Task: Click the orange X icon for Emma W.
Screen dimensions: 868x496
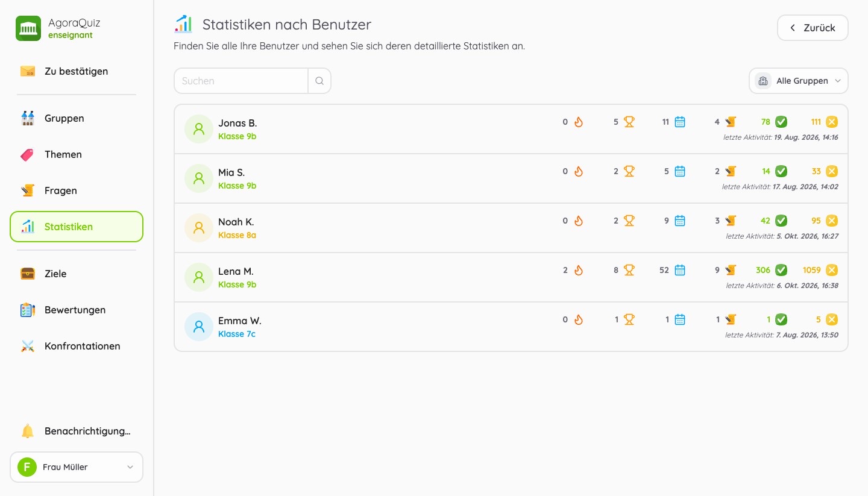Action: (x=832, y=319)
